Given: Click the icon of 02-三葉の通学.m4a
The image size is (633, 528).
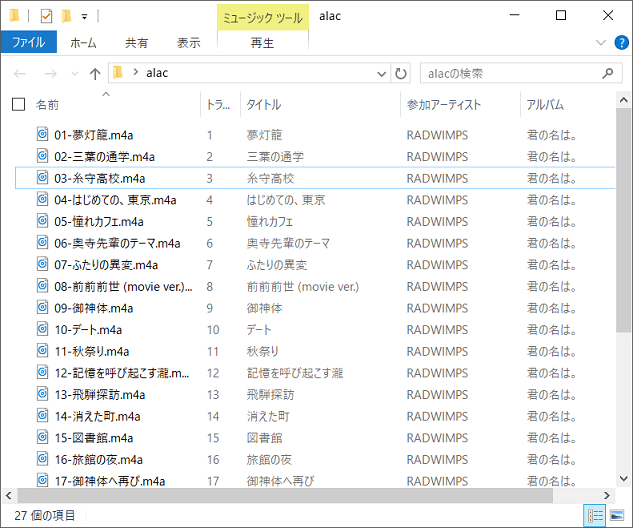Looking at the screenshot, I should click(x=42, y=156).
